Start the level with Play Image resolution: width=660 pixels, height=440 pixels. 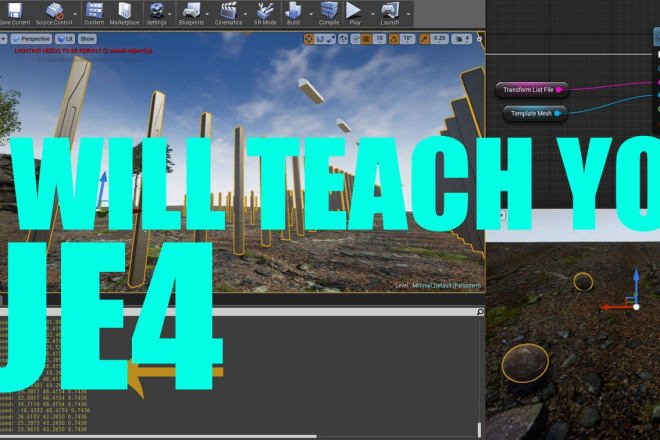[x=354, y=11]
